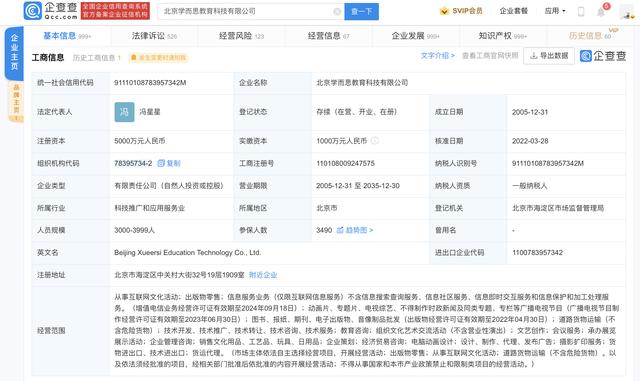Viewport: 640px width, 381px height.
Task: Select 纳税人资质 一般纳税人
Action: pyautogui.click(x=529, y=186)
